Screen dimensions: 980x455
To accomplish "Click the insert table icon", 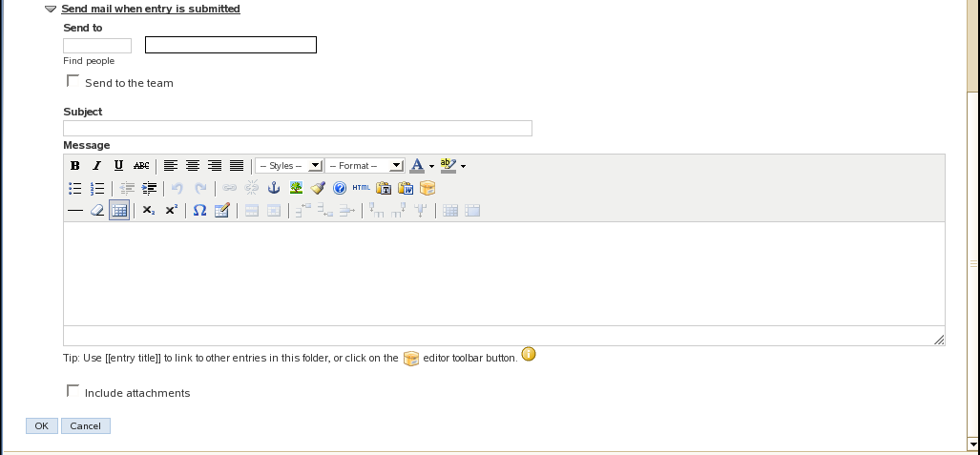I will 119,211.
